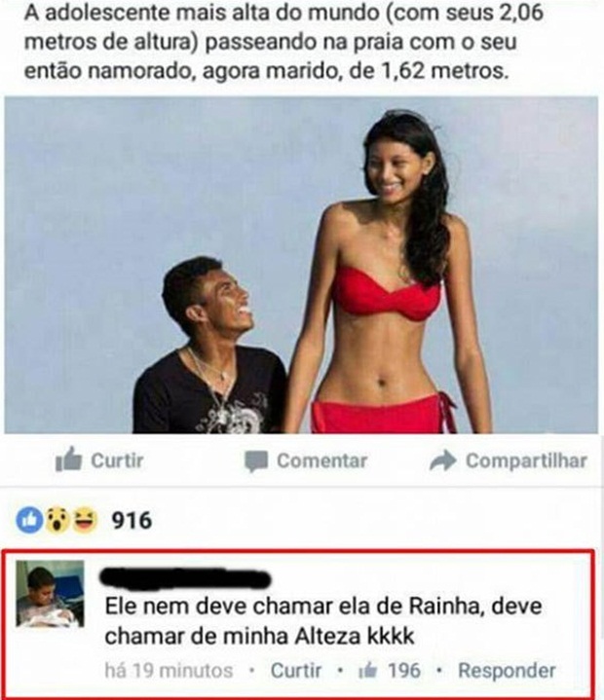The image size is (604, 700).
Task: Click the post caption about 2,06 metros
Action: 283,41
